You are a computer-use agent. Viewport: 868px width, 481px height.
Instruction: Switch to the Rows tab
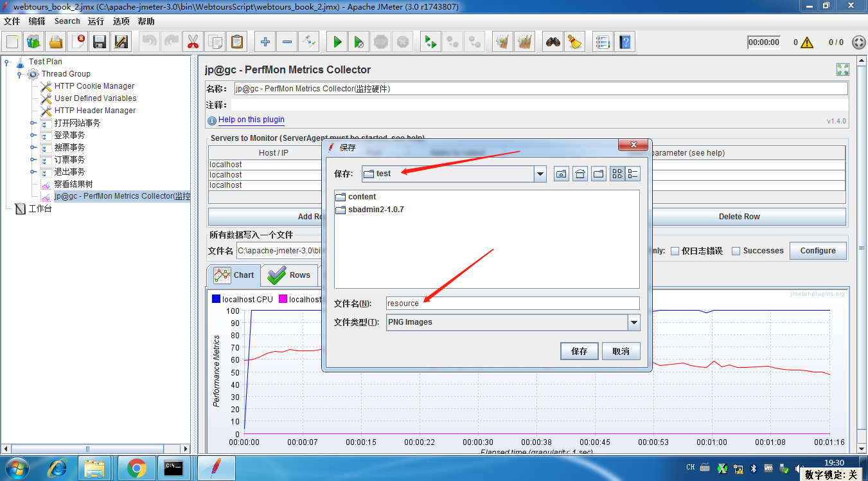point(290,275)
